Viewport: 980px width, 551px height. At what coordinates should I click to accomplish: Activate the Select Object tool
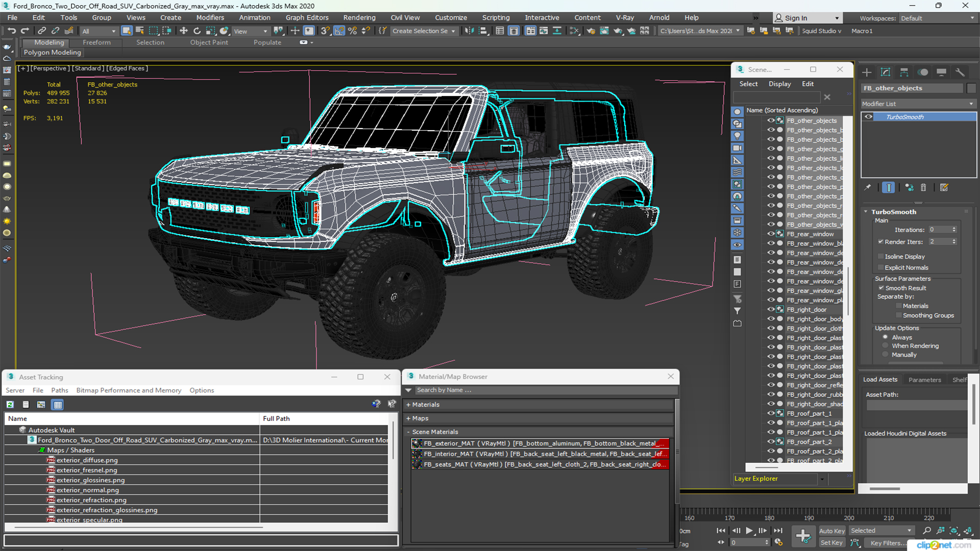coord(127,31)
